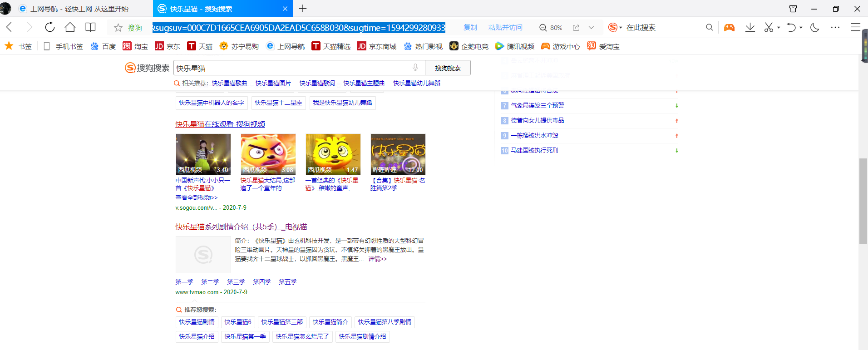Open Sogou search engine selector

[x=615, y=27]
